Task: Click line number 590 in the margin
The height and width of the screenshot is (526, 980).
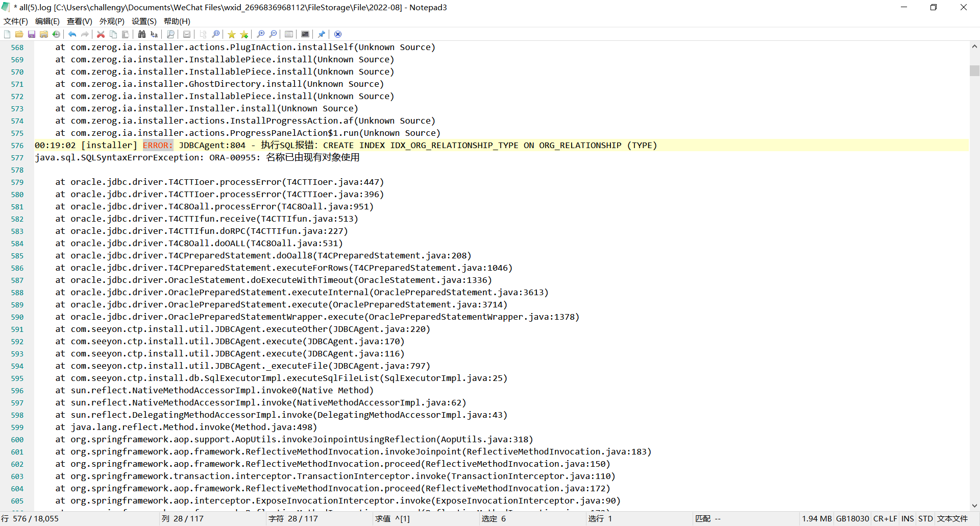Action: pos(17,317)
